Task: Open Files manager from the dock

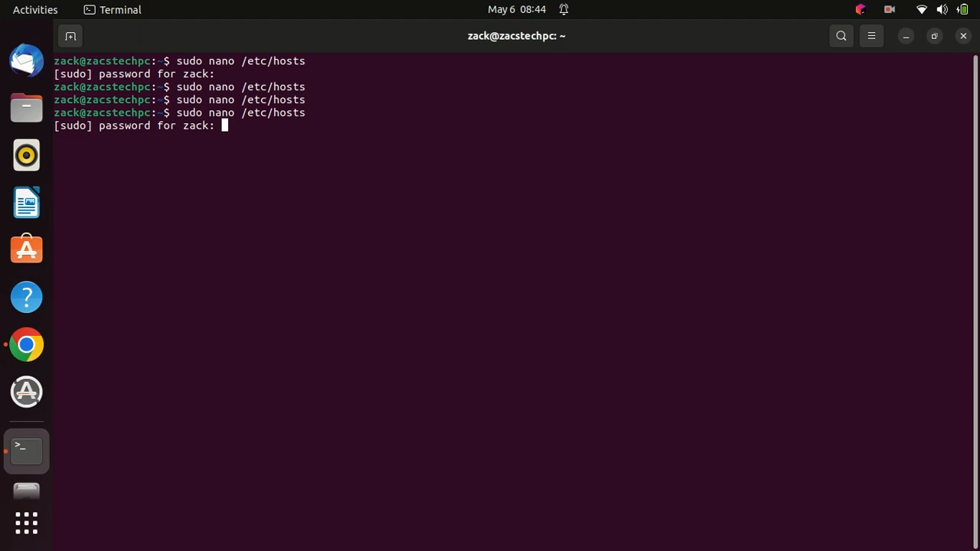Action: 27,108
